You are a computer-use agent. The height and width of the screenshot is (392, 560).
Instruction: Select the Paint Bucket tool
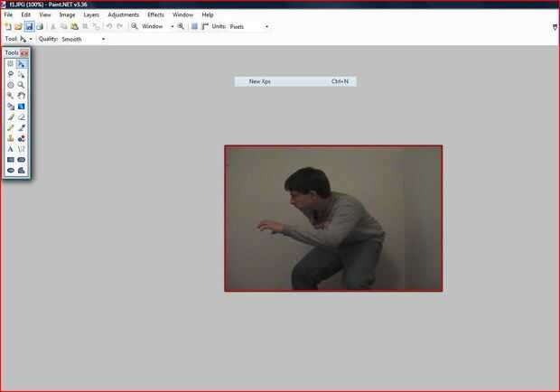point(10,107)
